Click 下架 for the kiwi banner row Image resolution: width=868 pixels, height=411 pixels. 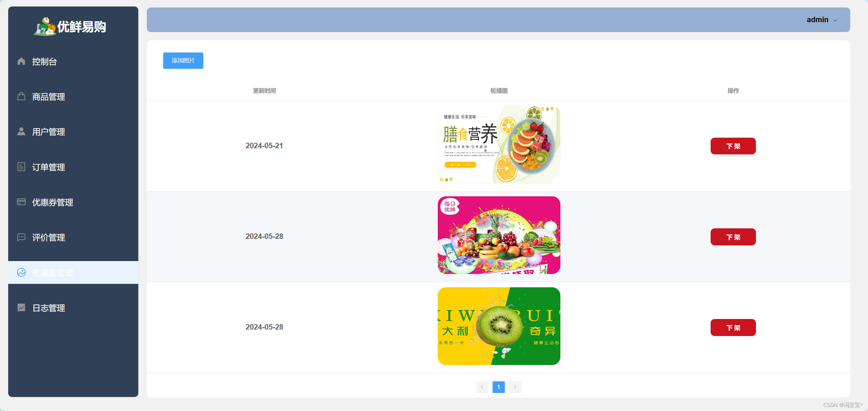pos(733,328)
